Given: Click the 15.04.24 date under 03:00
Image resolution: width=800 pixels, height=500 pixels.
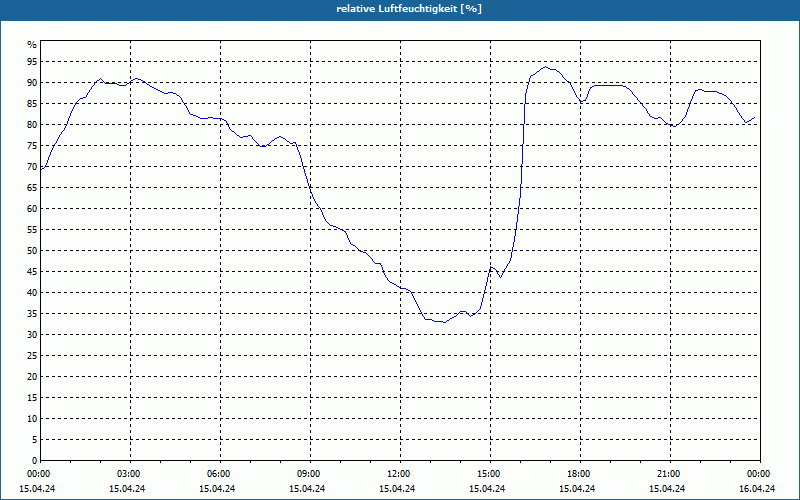Looking at the screenshot, I should tap(128, 489).
